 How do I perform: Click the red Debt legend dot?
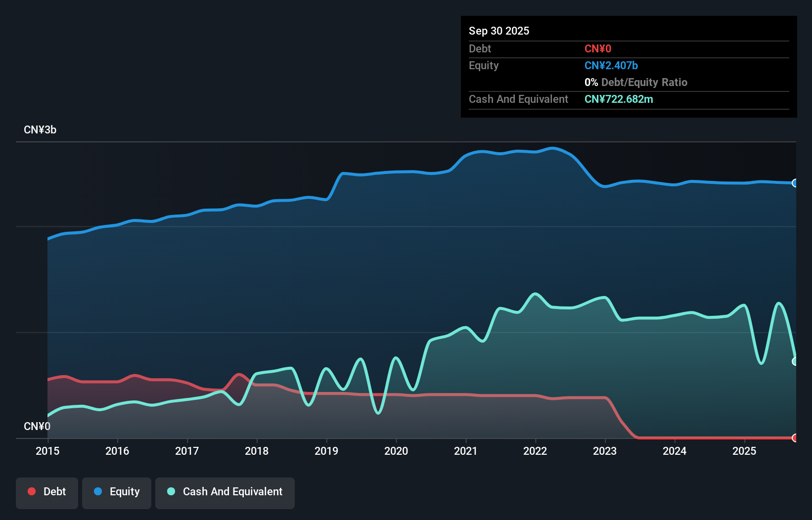[32, 491]
